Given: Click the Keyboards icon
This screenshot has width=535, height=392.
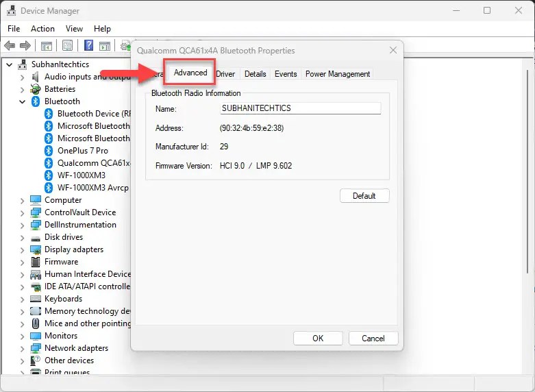Looking at the screenshot, I should [36, 299].
